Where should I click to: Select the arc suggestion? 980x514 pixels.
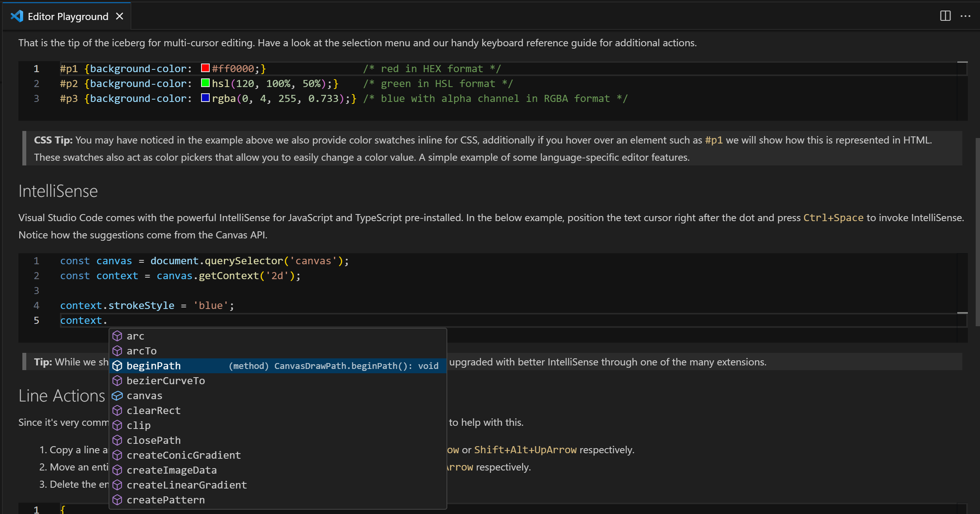click(135, 336)
